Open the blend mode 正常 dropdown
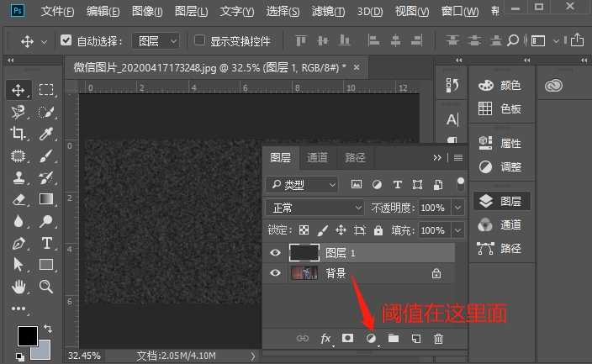This screenshot has width=592, height=364. coord(314,207)
